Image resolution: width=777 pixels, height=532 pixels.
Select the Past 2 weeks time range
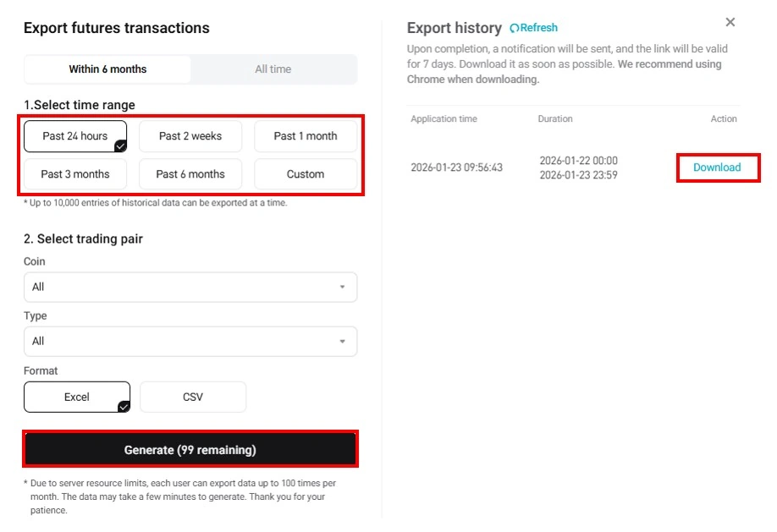[x=190, y=136]
